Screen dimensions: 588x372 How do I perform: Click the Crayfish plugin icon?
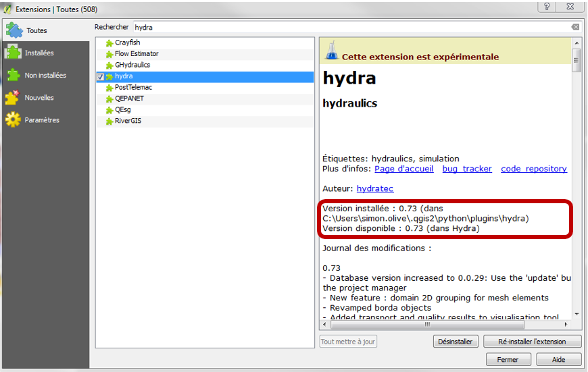click(109, 43)
